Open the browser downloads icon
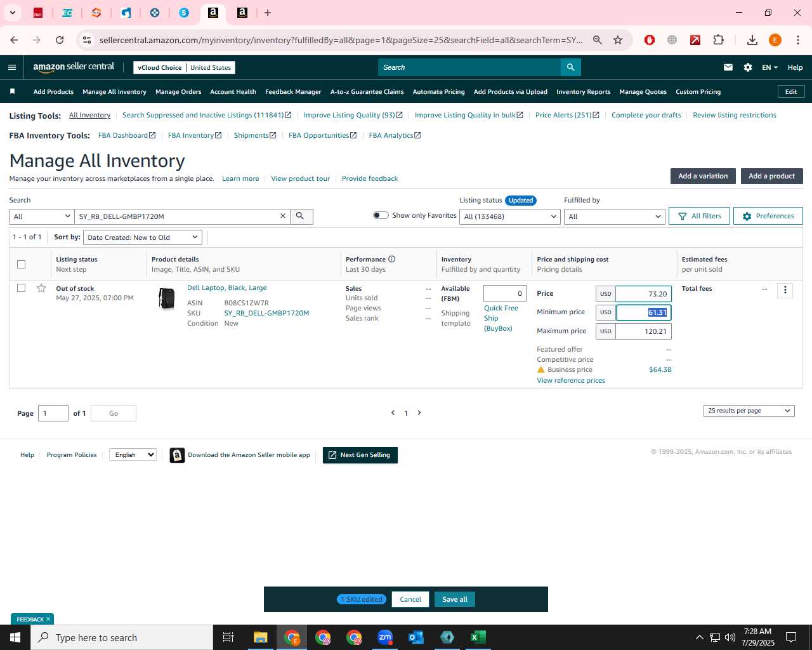The width and height of the screenshot is (812, 650). [x=752, y=40]
